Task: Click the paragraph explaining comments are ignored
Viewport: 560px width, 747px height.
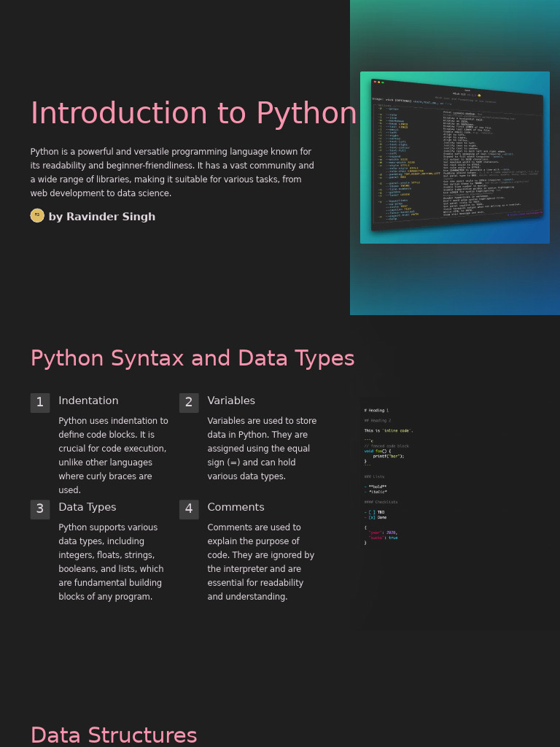Action: (260, 562)
